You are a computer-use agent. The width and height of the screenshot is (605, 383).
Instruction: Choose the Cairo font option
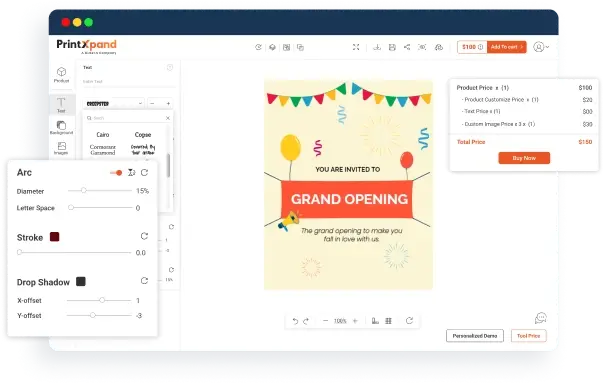tap(103, 135)
